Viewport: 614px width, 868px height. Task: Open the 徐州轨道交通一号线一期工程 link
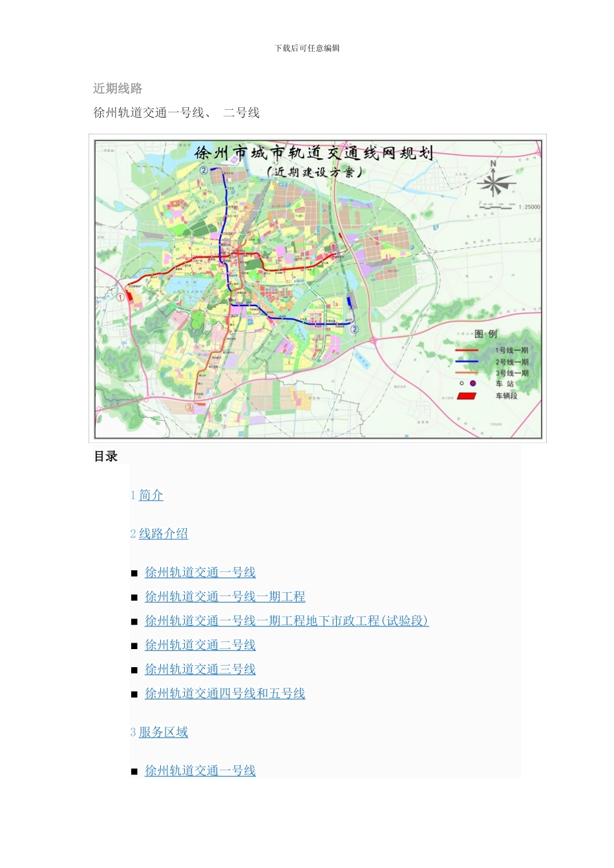click(x=225, y=597)
